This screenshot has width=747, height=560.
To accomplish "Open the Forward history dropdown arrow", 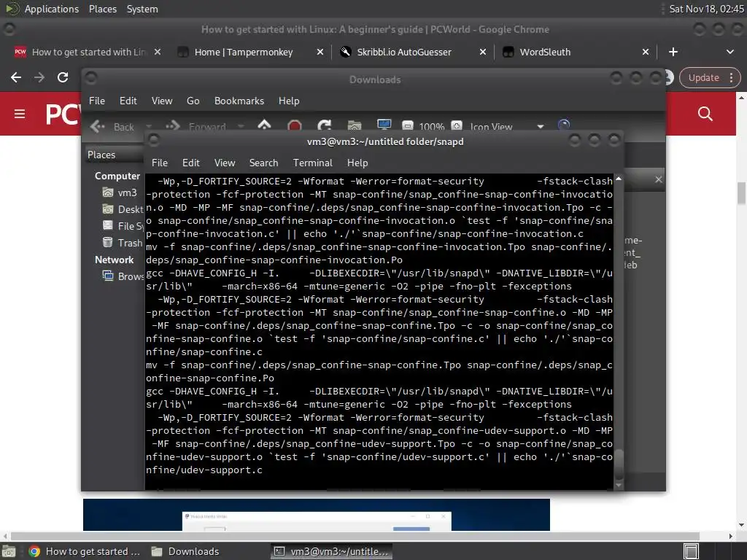I will point(241,127).
